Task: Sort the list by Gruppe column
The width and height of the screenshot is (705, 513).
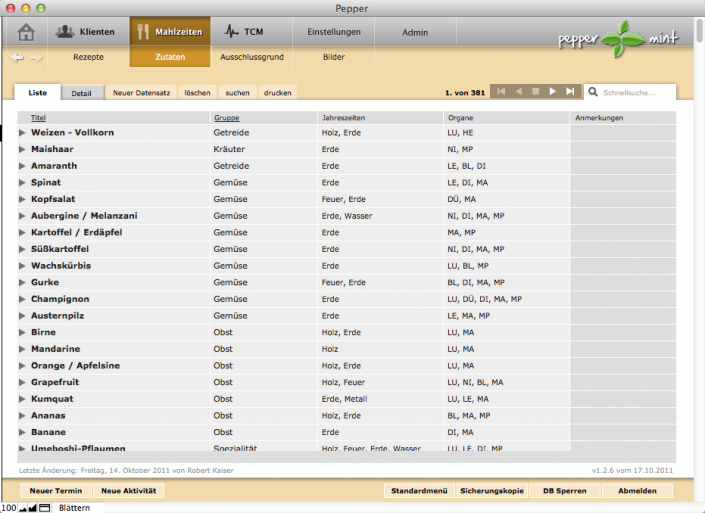Action: [x=226, y=117]
